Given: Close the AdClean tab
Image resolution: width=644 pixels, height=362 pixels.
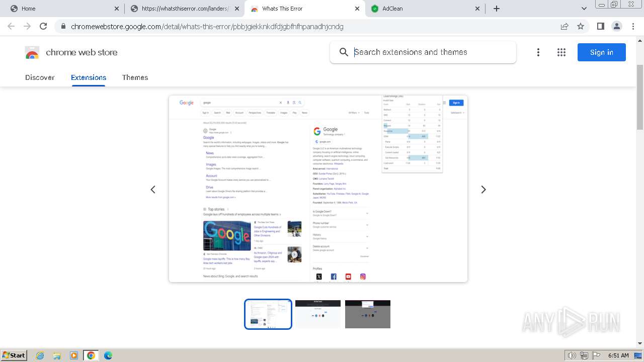Looking at the screenshot, I should coord(477,9).
